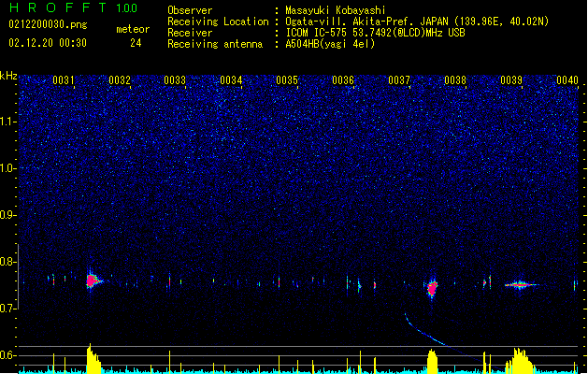This screenshot has height=374, width=588.
Task: Click the 0038 time marker
Action: coord(455,80)
